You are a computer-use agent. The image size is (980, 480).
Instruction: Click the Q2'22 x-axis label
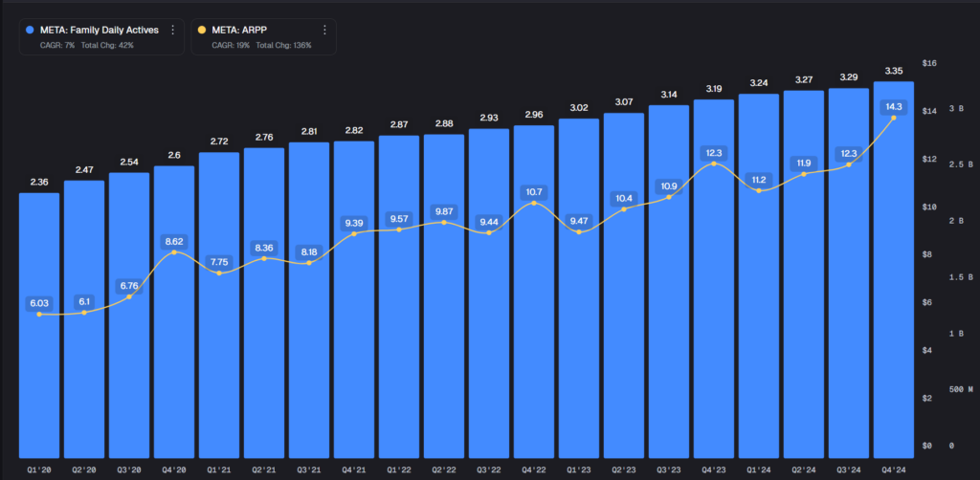point(444,469)
